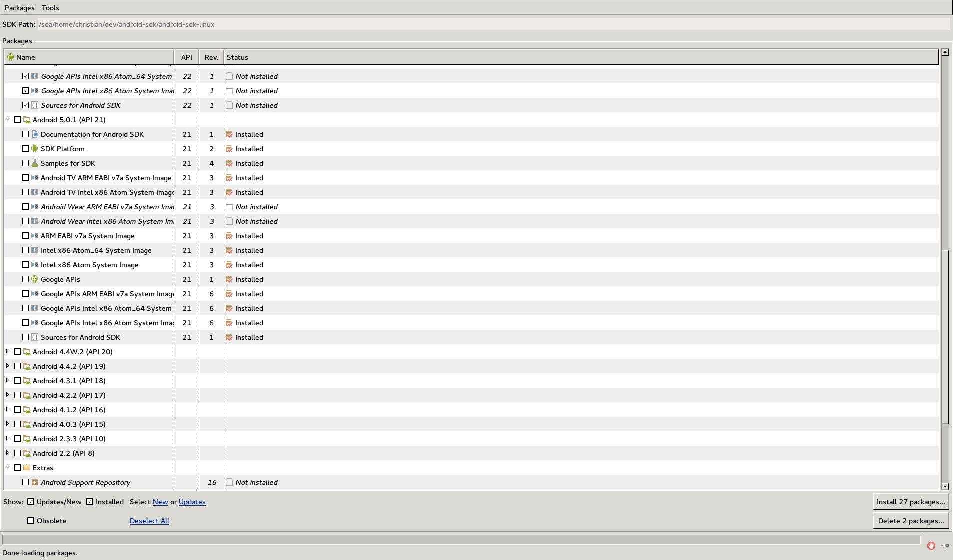Image resolution: width=953 pixels, height=560 pixels.
Task: Uncheck Sources for Android SDK API 22
Action: pos(25,105)
